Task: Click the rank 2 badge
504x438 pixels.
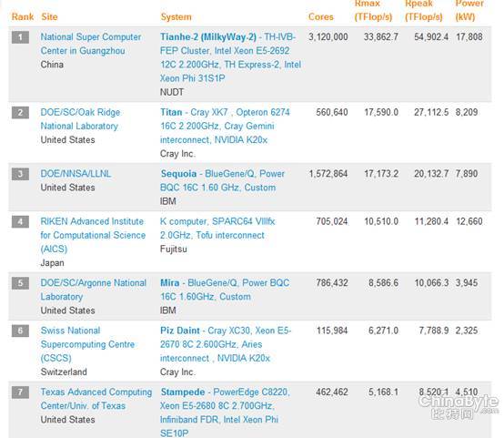Action: [20, 113]
